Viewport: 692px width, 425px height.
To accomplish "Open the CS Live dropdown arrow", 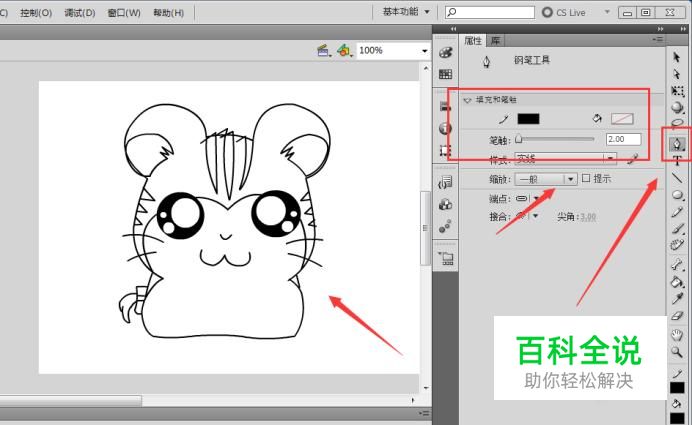I will (x=607, y=12).
